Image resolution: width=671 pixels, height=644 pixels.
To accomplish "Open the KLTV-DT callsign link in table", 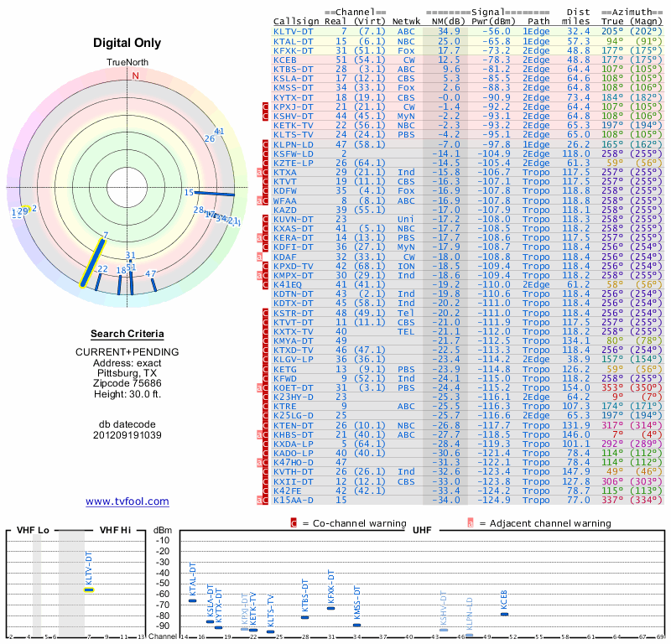I will coord(294,31).
